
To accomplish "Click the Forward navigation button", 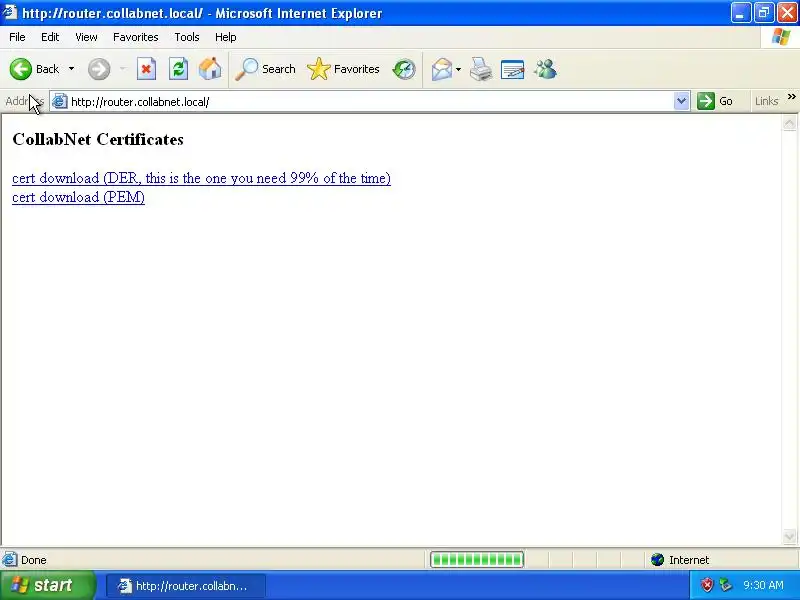I will [x=99, y=69].
